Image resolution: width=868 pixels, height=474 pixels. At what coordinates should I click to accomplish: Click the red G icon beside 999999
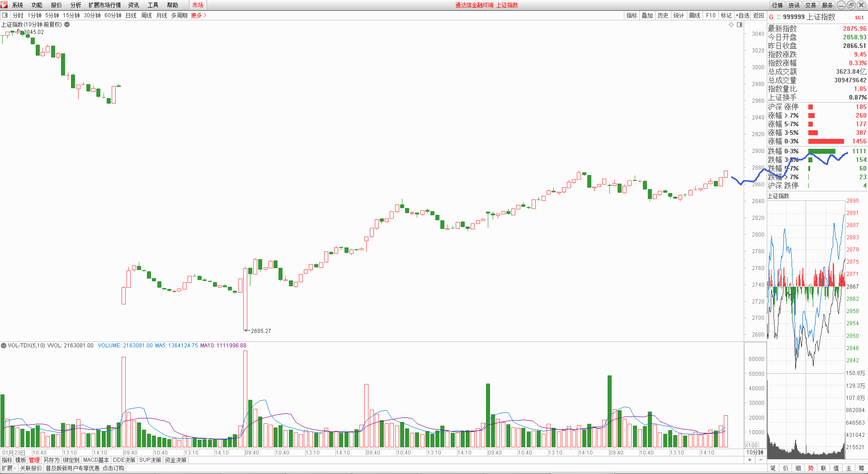click(771, 17)
